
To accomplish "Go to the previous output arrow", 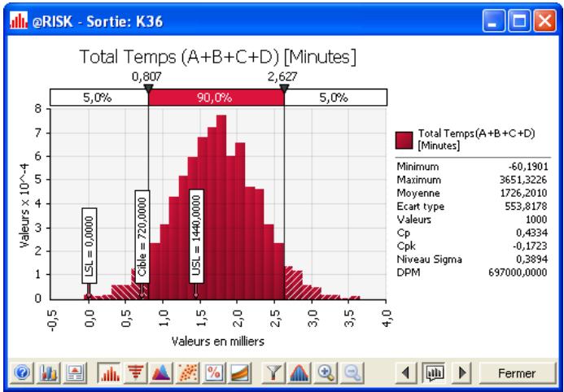I will pyautogui.click(x=406, y=372).
